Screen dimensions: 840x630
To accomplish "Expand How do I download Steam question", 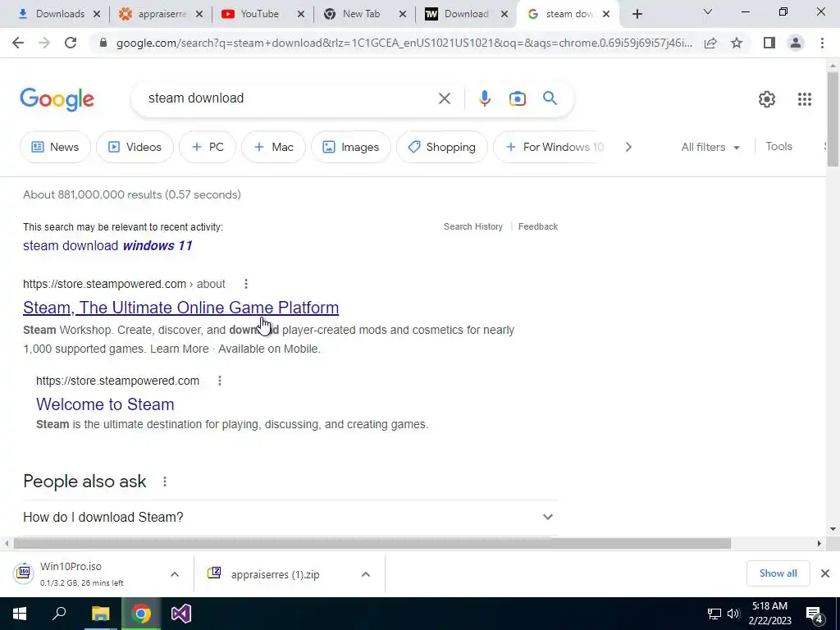I will 290,518.
